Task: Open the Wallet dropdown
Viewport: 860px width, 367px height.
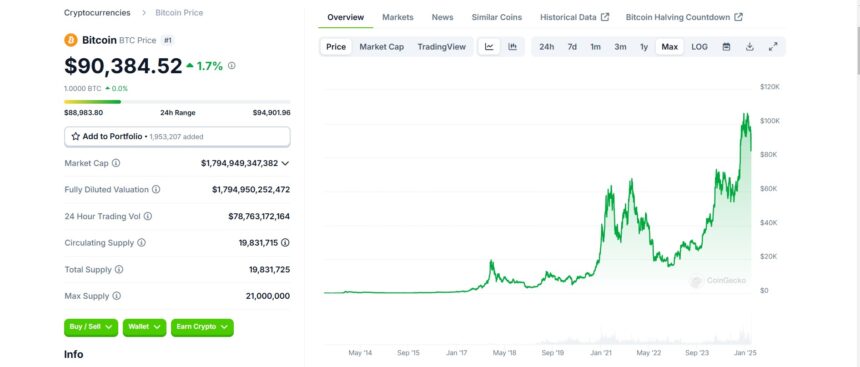Action: (144, 327)
